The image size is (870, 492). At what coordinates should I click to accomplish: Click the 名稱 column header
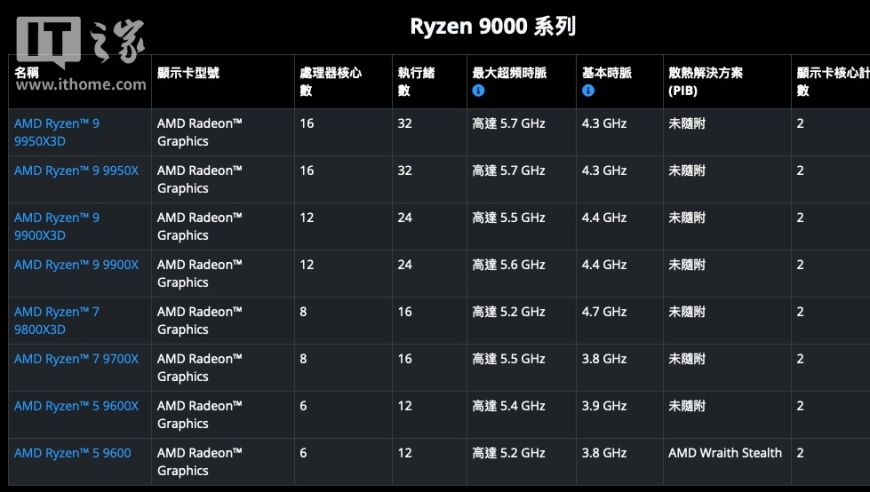27,73
